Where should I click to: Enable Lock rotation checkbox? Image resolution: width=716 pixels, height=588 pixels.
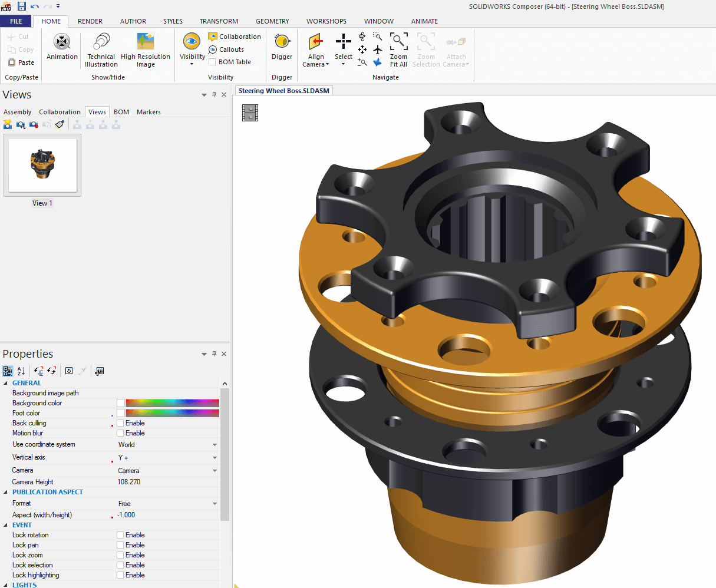point(120,535)
